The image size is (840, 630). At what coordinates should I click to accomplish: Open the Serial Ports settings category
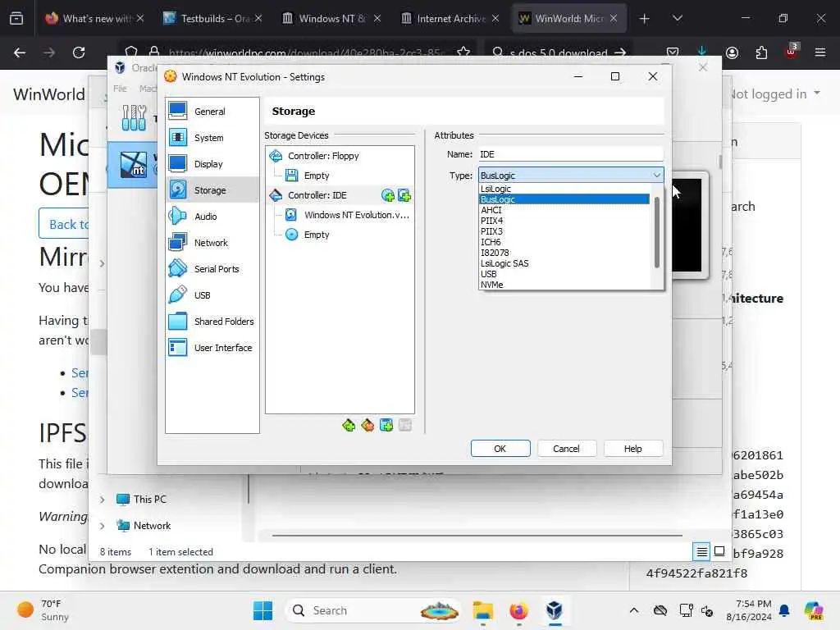[x=212, y=269]
